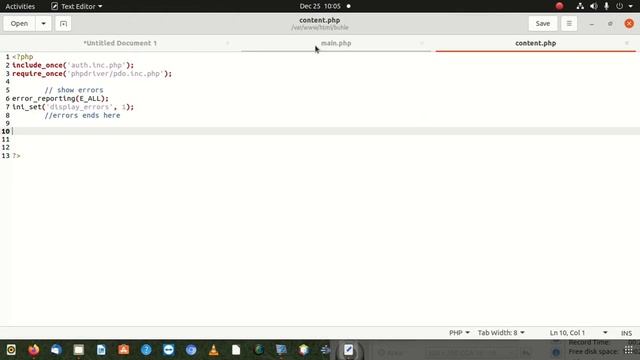Click the require_once phpdriver/pdo.inc.php line
This screenshot has width=640, height=360.
click(x=92, y=74)
